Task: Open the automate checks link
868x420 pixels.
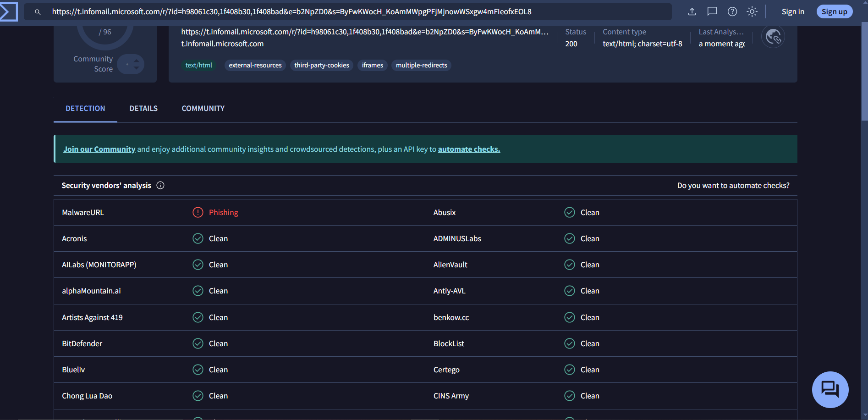Action: 469,149
